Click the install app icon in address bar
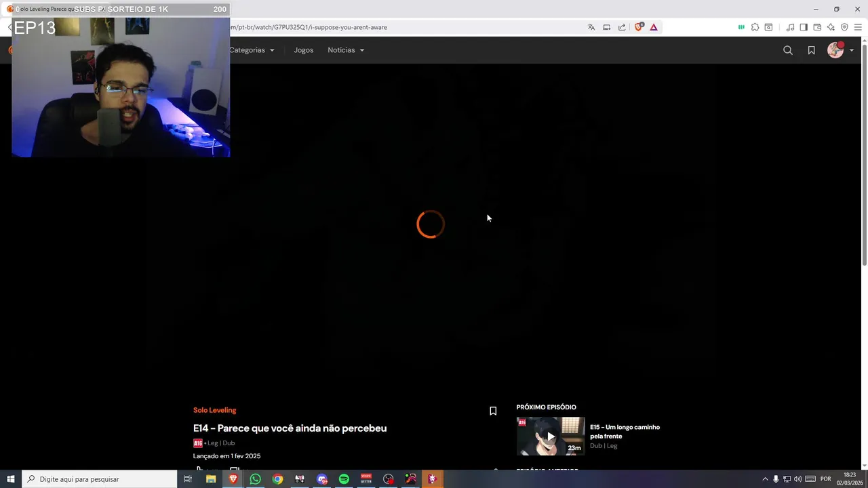 click(607, 27)
